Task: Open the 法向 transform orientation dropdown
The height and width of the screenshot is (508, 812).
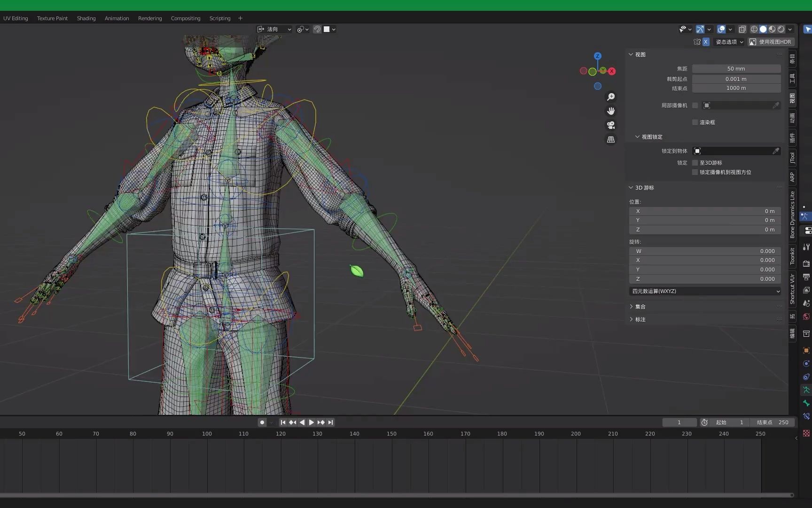Action: tap(274, 29)
